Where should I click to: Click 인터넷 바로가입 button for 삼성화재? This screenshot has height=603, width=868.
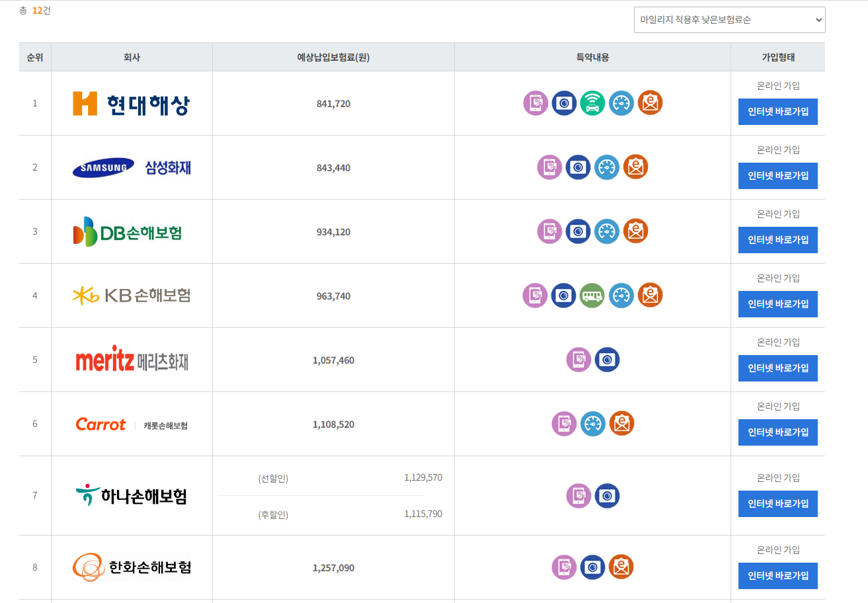click(x=778, y=176)
